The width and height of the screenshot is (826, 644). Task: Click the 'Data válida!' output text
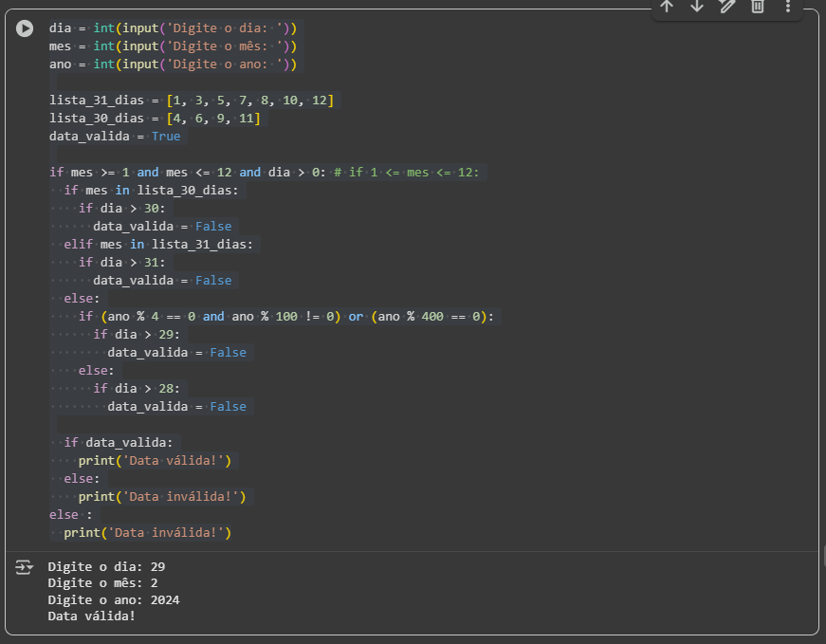click(x=92, y=616)
